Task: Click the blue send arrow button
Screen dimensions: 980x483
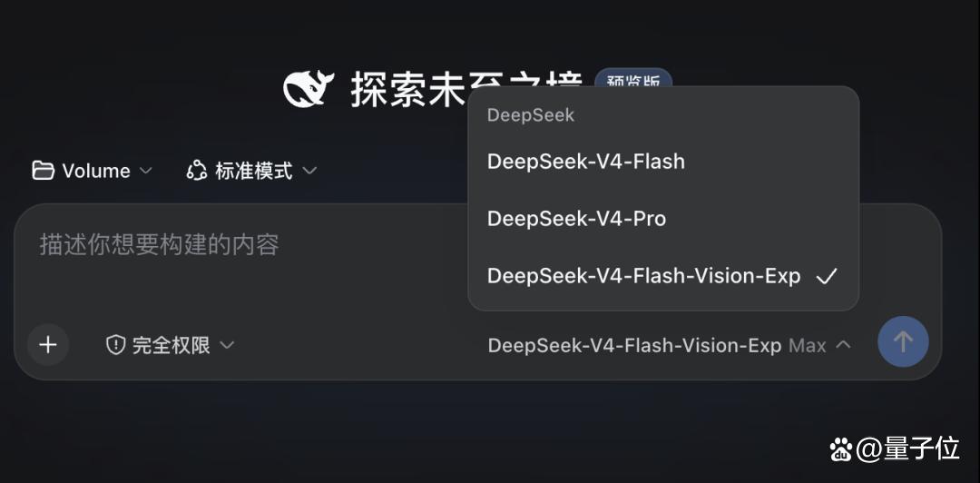Action: (x=903, y=341)
